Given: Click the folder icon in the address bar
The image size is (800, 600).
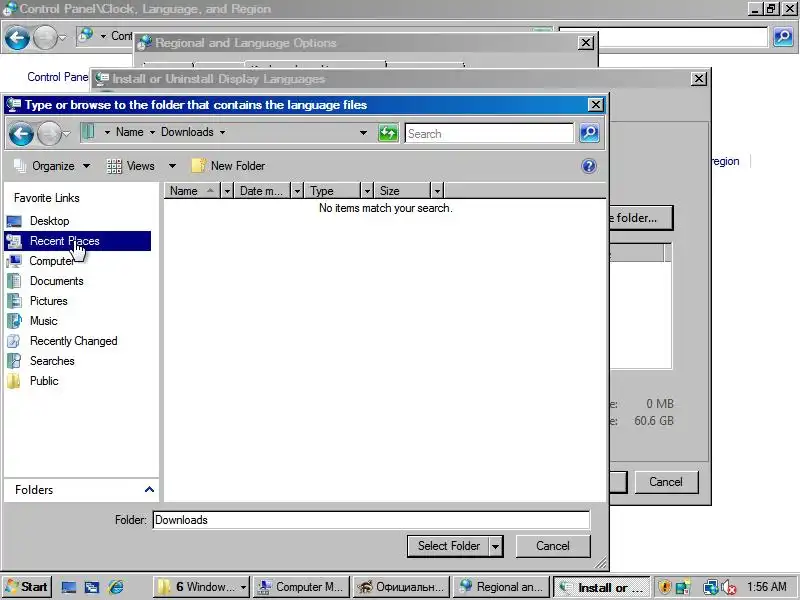Looking at the screenshot, I should pyautogui.click(x=88, y=132).
